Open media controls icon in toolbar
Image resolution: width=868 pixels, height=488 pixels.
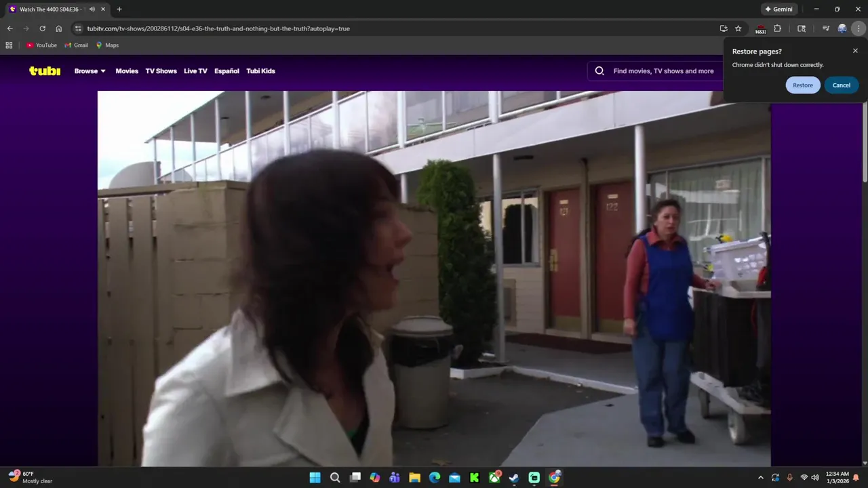(825, 28)
